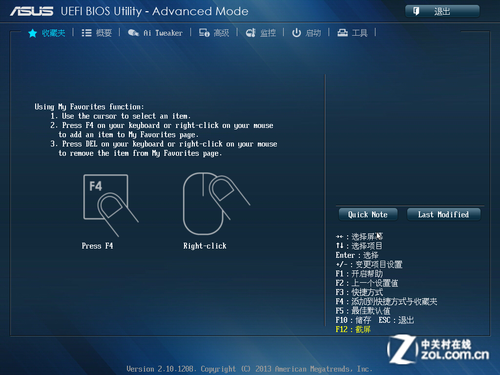Image resolution: width=500 pixels, height=375 pixels.
Task: Click the 'Version 2.10.1208' copyright text
Action: (249, 369)
